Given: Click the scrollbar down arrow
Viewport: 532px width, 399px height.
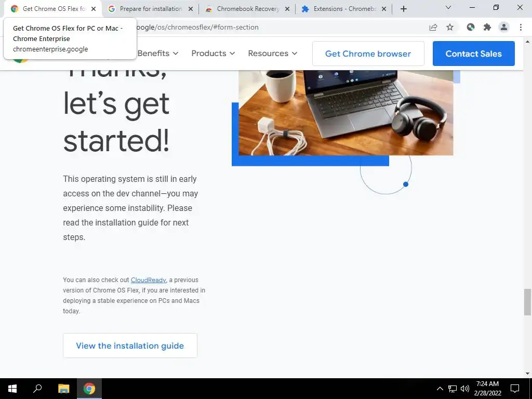Looking at the screenshot, I should [527, 374].
